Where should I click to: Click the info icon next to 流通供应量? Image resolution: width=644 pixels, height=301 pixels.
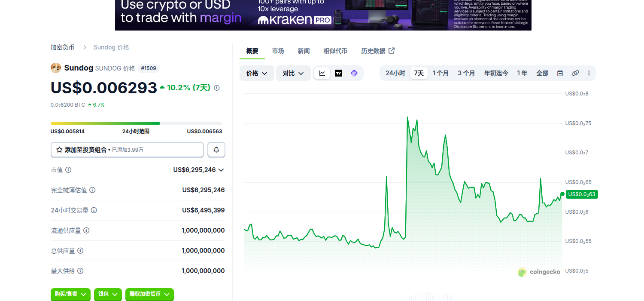[x=86, y=230]
